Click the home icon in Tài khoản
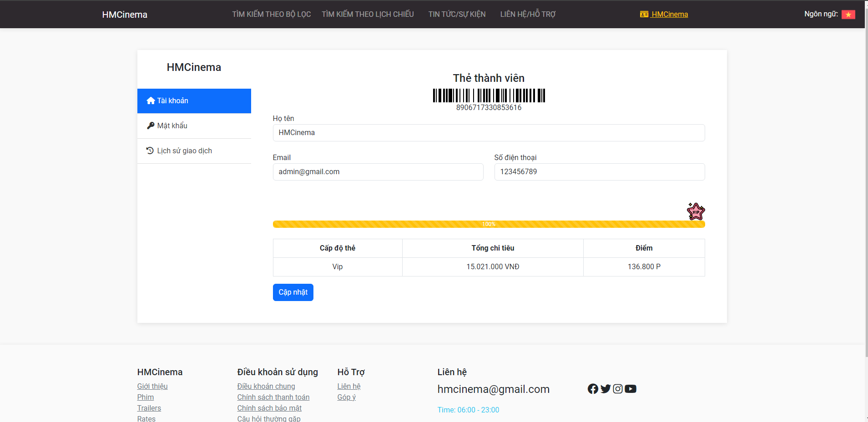Viewport: 868px width, 422px height. click(x=151, y=100)
